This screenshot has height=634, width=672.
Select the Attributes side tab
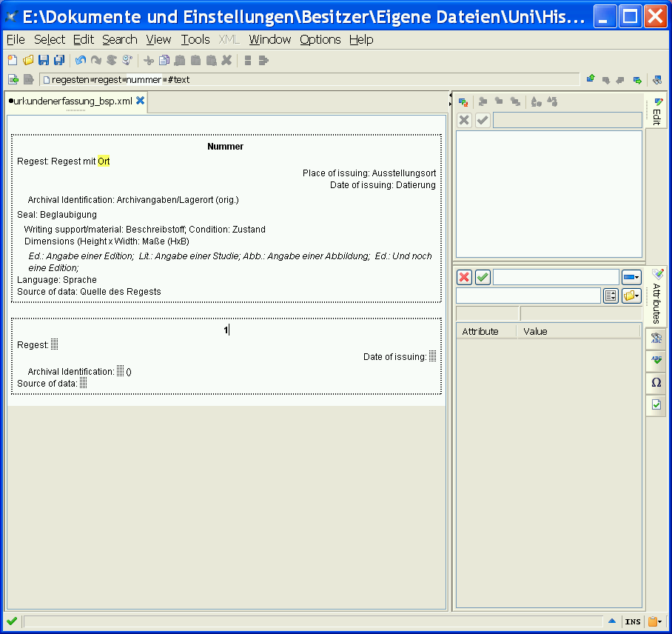point(656,296)
